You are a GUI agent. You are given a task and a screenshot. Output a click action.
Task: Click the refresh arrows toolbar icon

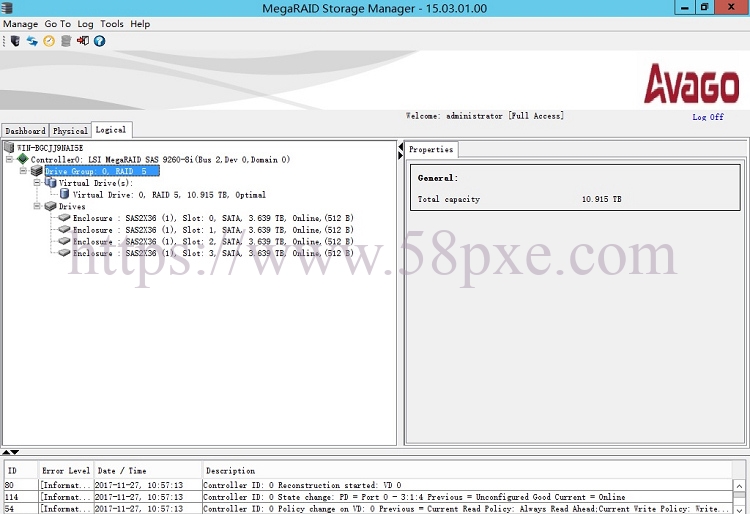coord(32,41)
